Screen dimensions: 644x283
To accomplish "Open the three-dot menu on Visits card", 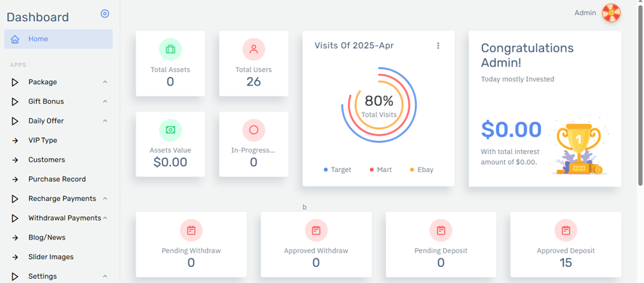I will [x=438, y=46].
